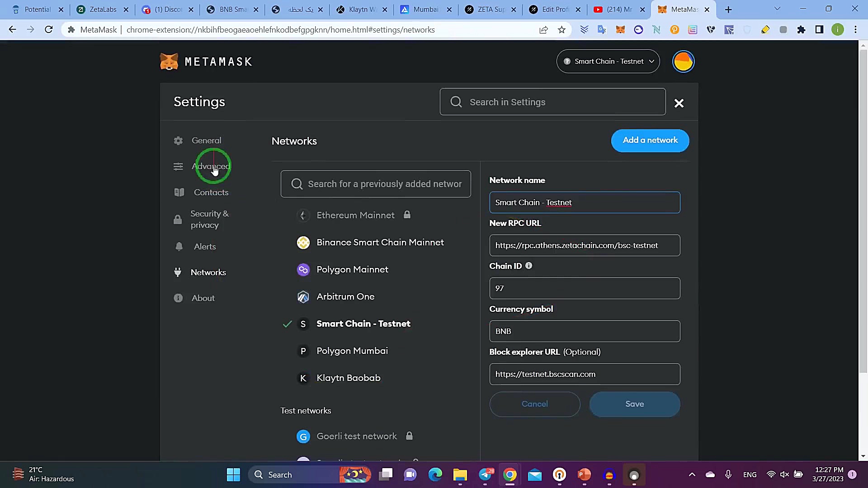Screen dimensions: 868x488
Task: Click the Klaytn Baobab K icon
Action: click(303, 378)
